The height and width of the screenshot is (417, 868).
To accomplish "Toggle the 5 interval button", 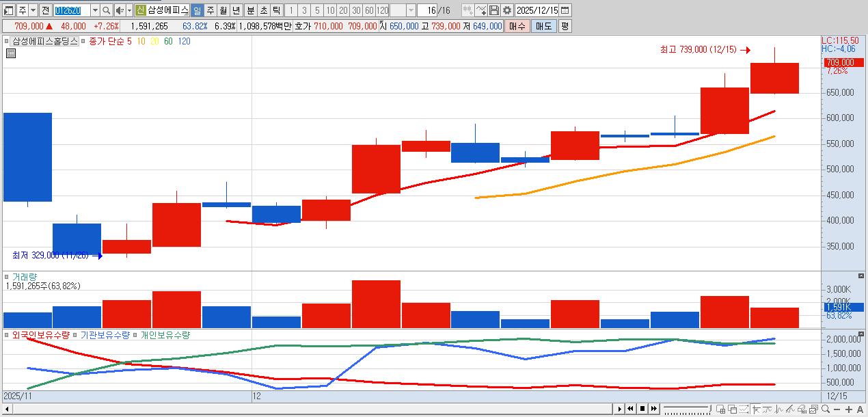I will point(316,10).
